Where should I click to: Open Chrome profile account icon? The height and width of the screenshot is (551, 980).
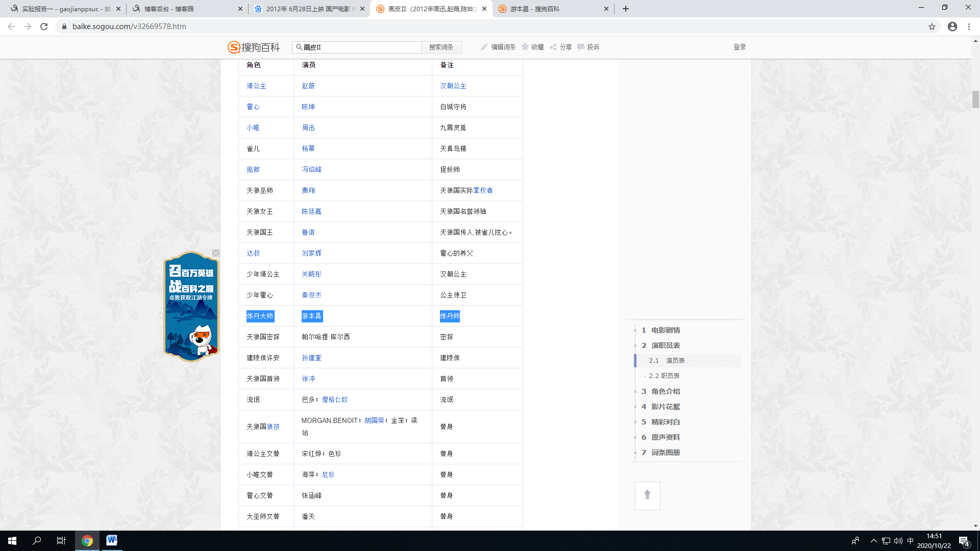[952, 27]
